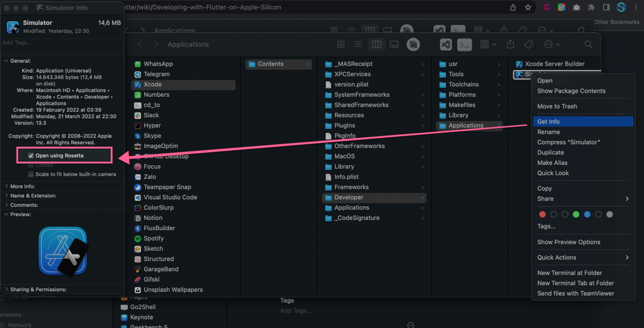The width and height of the screenshot is (644, 328).
Task: Apply the green tag color
Action: tap(576, 214)
